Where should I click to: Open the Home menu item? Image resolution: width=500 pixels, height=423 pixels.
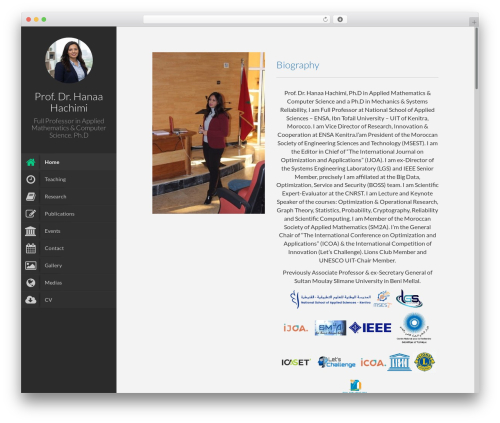coord(69,162)
